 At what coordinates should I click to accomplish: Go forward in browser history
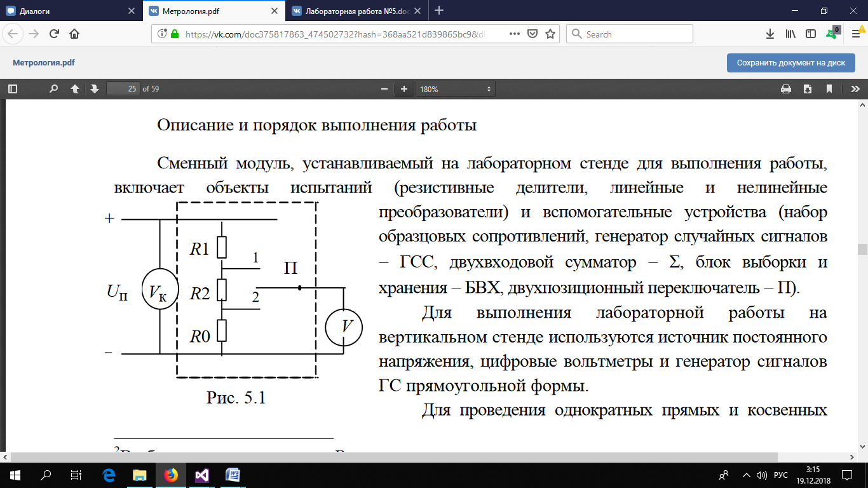[34, 34]
